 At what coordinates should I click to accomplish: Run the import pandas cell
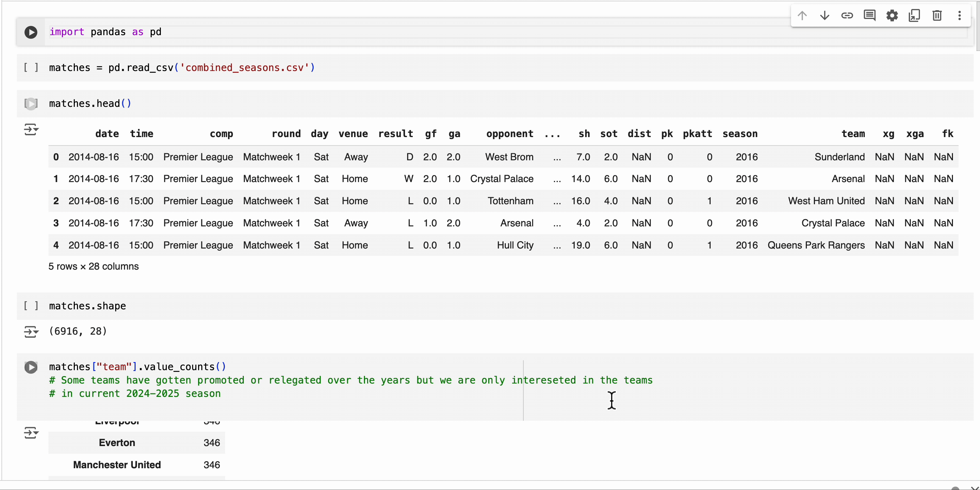31,32
